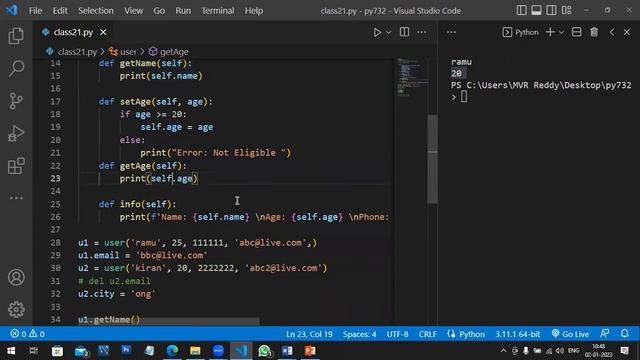This screenshot has height=360, width=640.
Task: Open PowerPoint from taskbar
Action: coord(310,351)
